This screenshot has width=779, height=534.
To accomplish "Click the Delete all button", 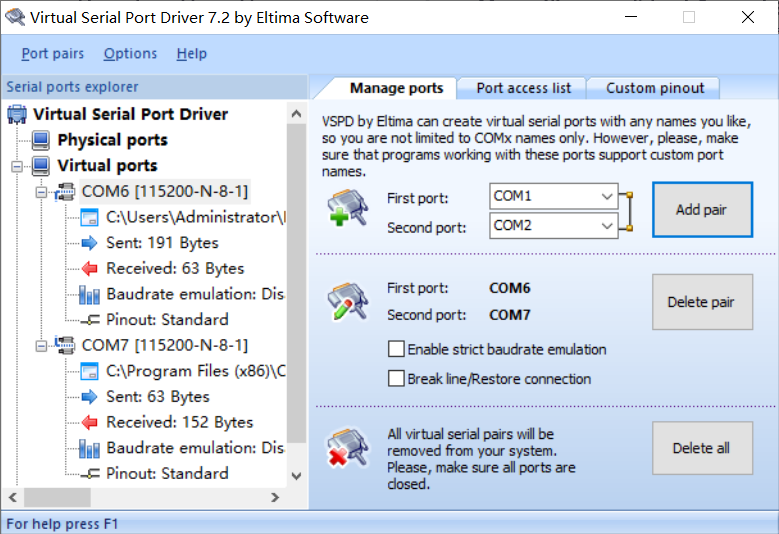I will (x=702, y=448).
